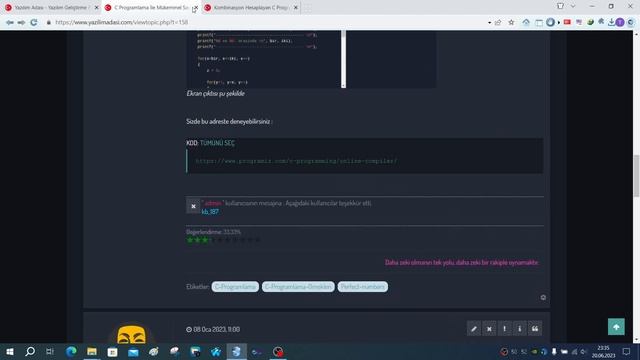Viewport: 640px width, 360px height.
Task: Rate the post using the star rating bar
Action: point(223,240)
